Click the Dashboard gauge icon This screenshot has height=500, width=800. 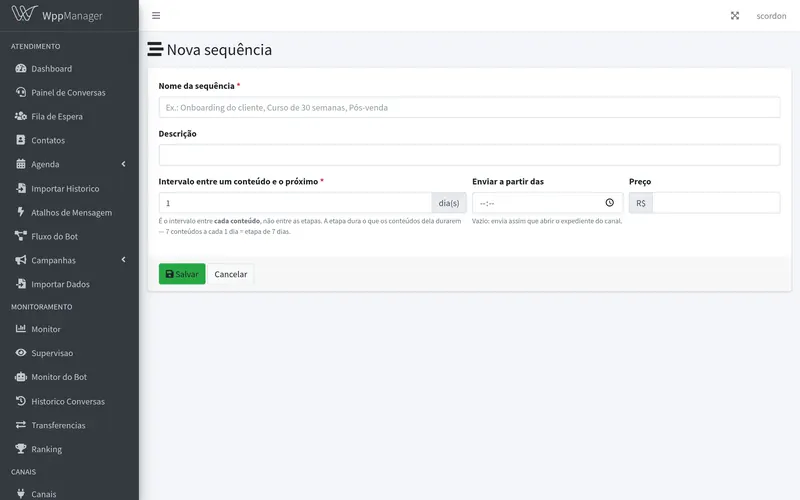(x=20, y=68)
